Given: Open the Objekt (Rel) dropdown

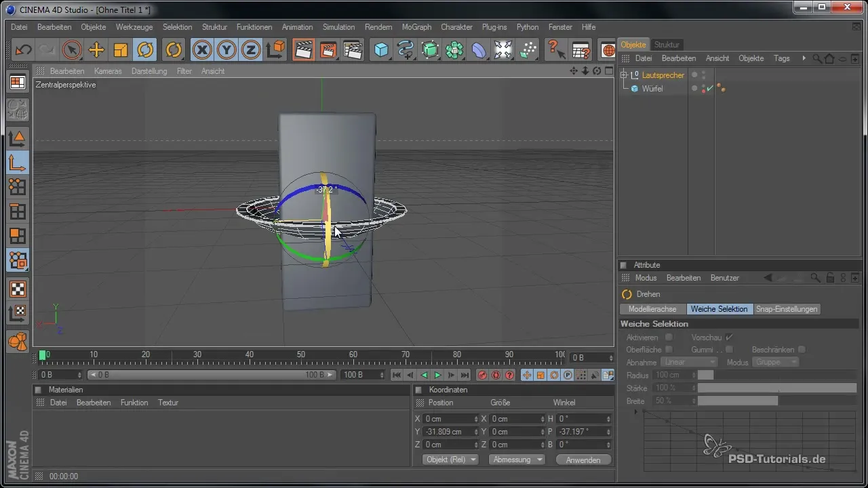Looking at the screenshot, I should click(x=450, y=460).
